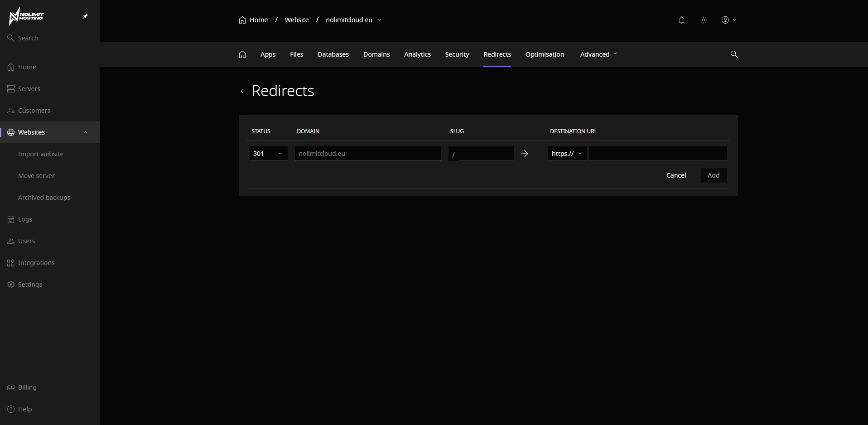This screenshot has height=425, width=868.
Task: Switch to Security tab
Action: (457, 54)
